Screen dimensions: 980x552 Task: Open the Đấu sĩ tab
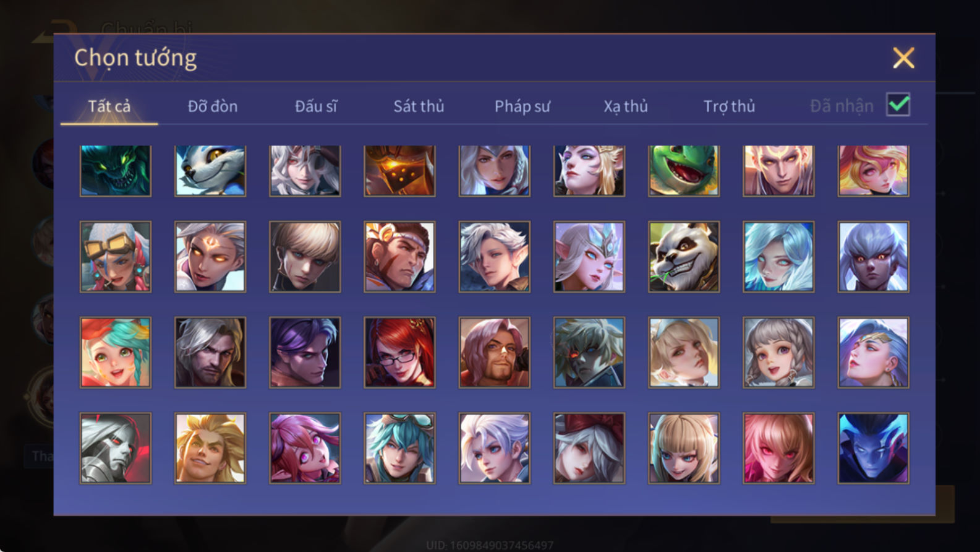316,106
